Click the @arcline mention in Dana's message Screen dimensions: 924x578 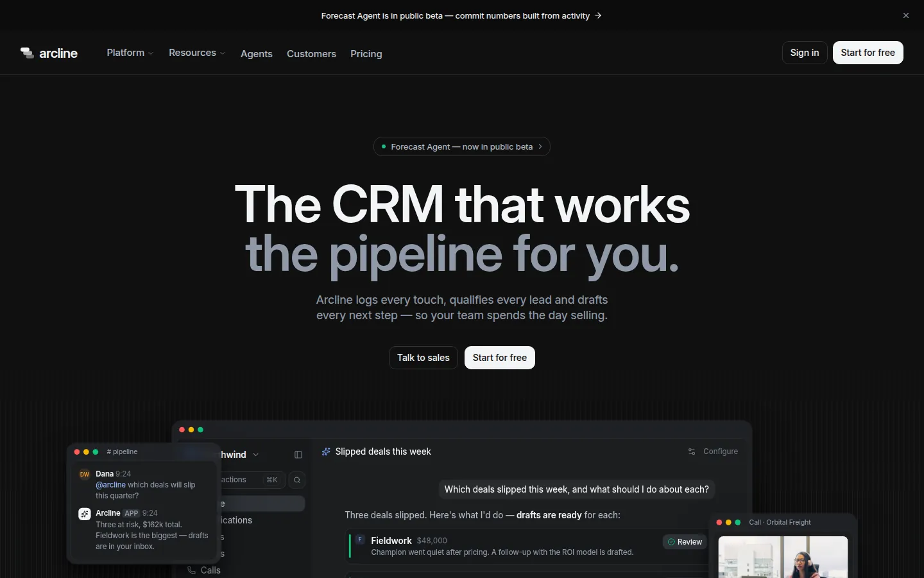point(110,485)
